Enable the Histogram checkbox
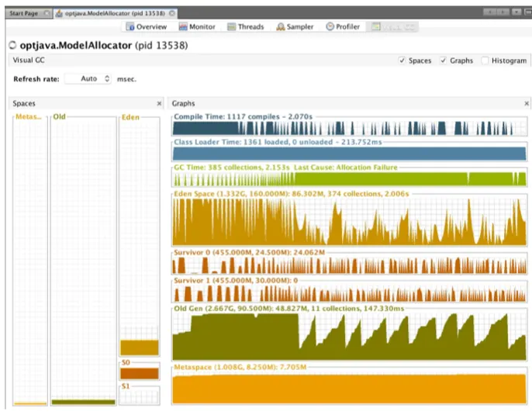This screenshot has height=415, width=532. 485,61
